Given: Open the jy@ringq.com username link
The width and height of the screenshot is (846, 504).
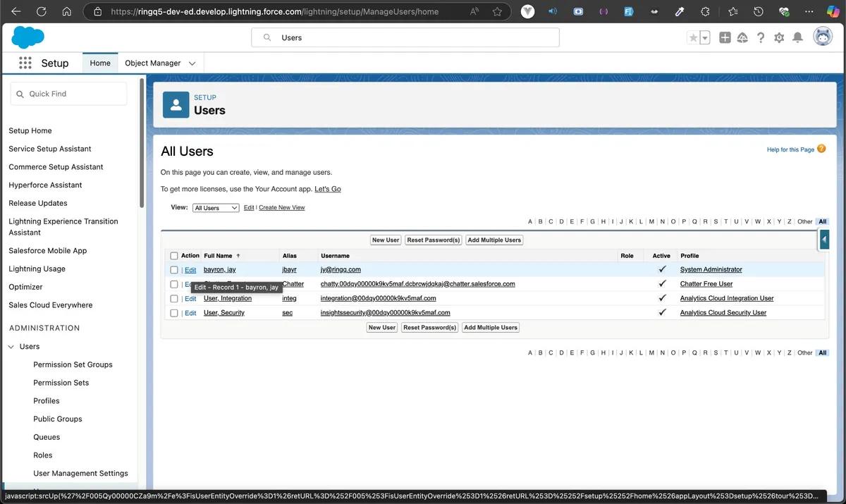Looking at the screenshot, I should tap(341, 270).
